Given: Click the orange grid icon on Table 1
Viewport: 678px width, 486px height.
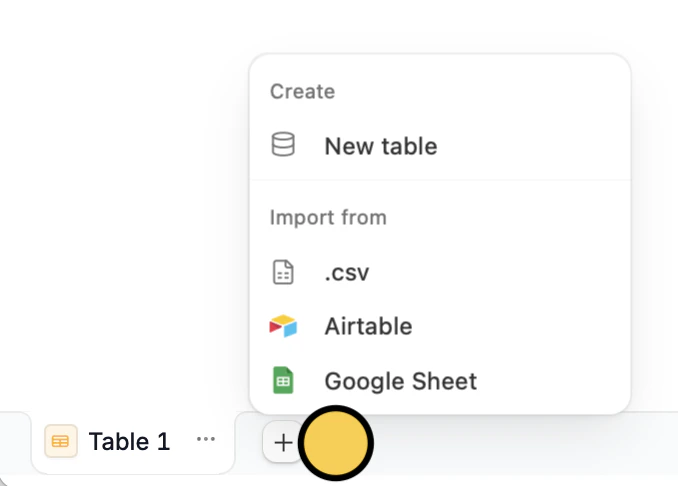Looking at the screenshot, I should pos(61,441).
